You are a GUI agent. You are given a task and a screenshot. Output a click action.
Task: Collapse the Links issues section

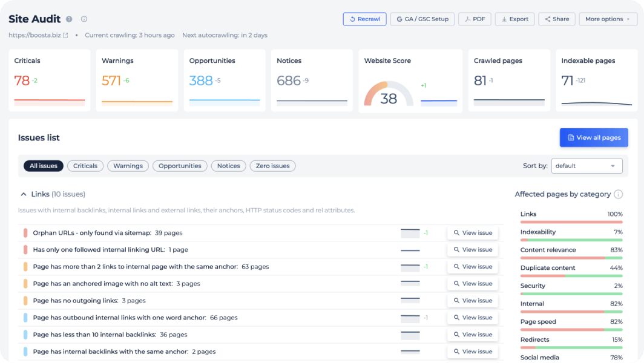[x=24, y=194]
